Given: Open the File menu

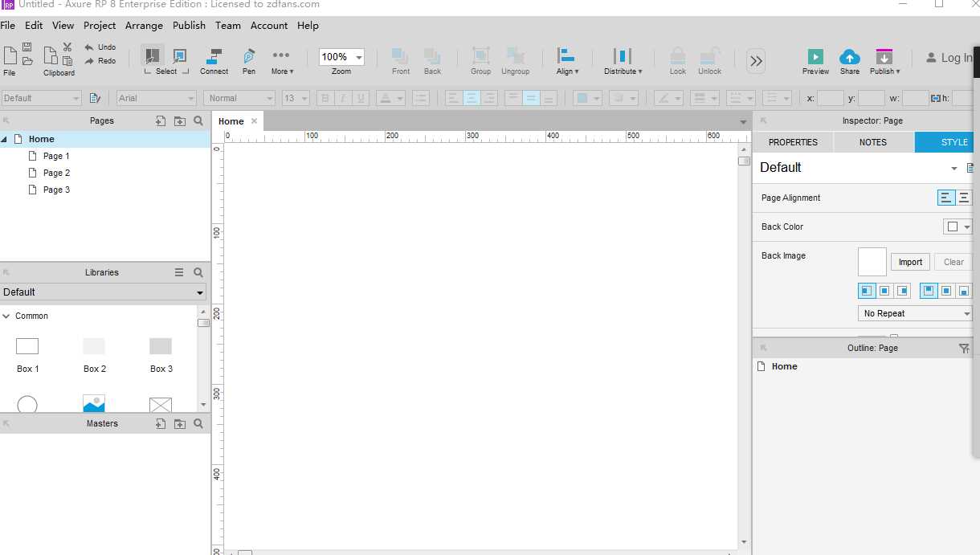Looking at the screenshot, I should 8,26.
